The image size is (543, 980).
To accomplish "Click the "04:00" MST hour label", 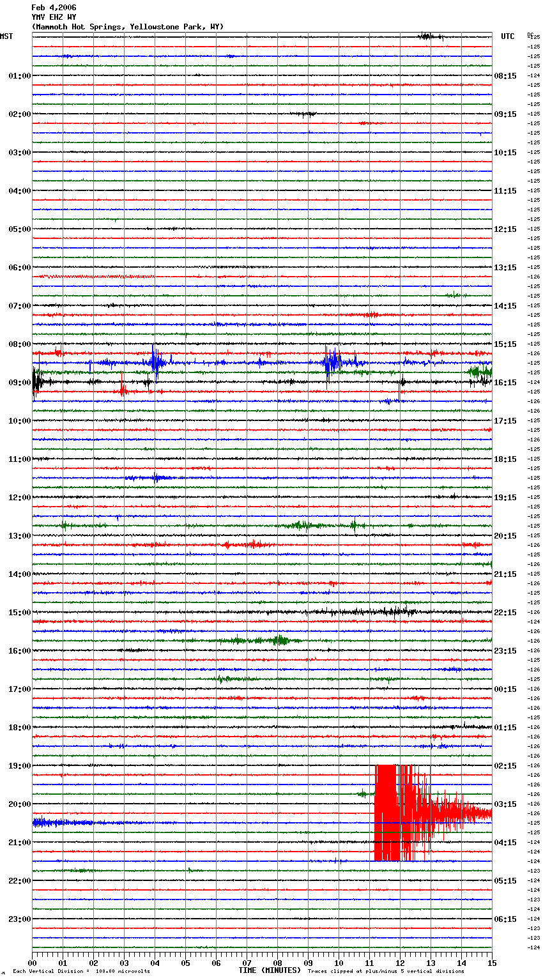I will point(19,191).
